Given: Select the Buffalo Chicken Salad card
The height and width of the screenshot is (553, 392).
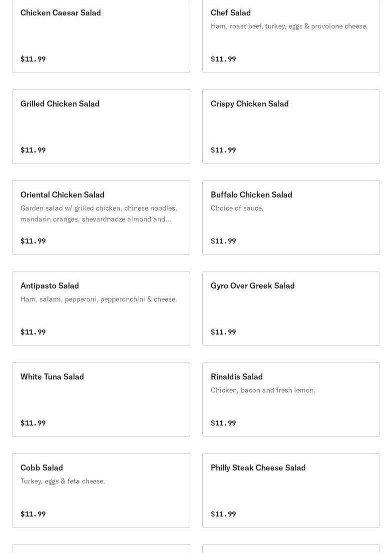Looking at the screenshot, I should click(x=251, y=195).
